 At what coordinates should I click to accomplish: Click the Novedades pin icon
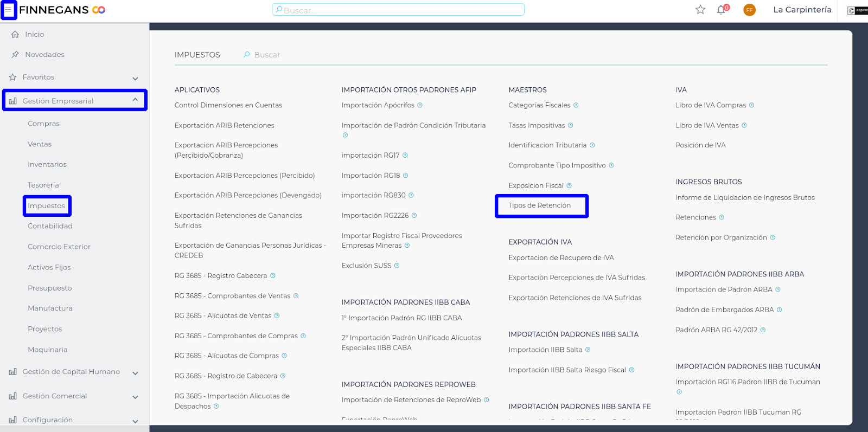[x=15, y=54]
